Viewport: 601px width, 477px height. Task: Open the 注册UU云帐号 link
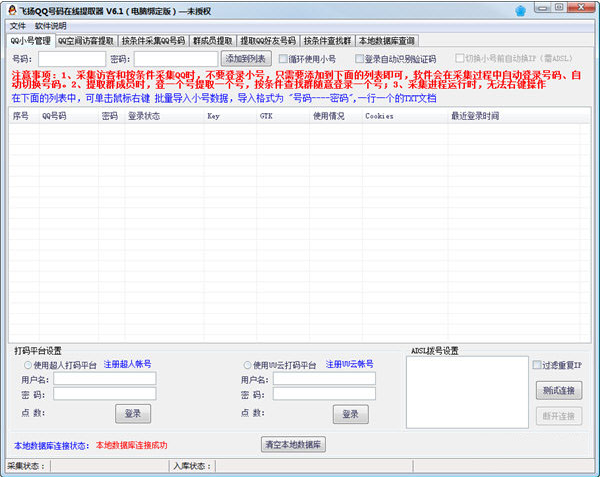click(349, 365)
